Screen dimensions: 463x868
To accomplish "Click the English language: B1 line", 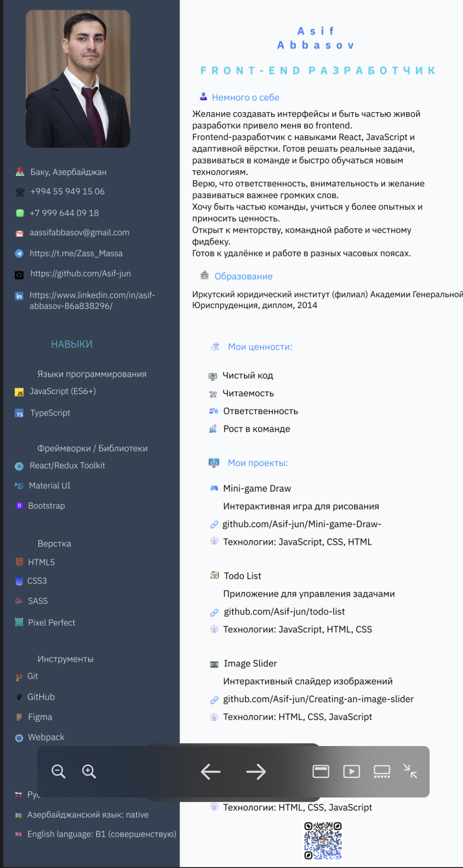I will point(102,834).
